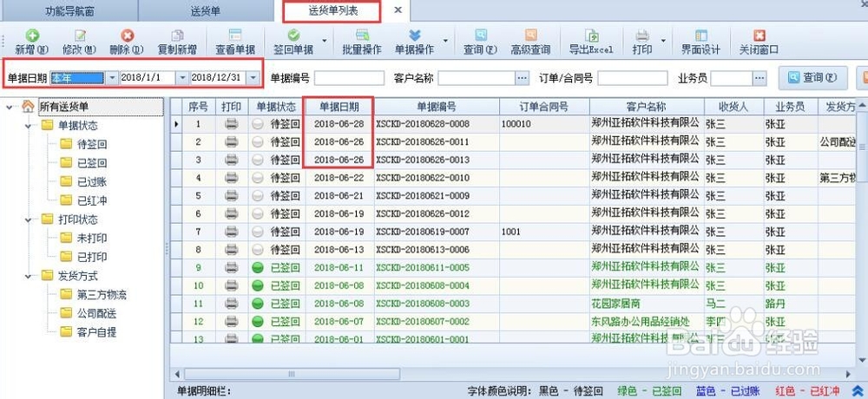Viewport: 868px width, 399px height.
Task: Click the 查询(F) button in the filter bar
Action: pyautogui.click(x=812, y=78)
